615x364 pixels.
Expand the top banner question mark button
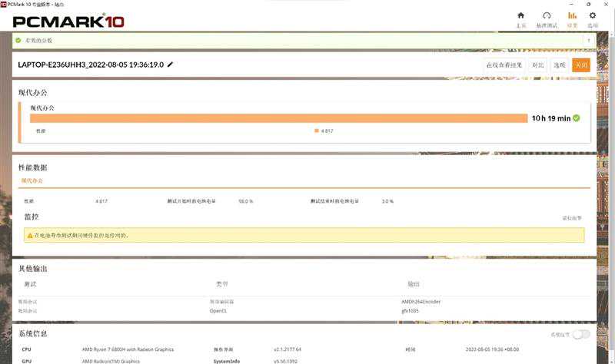[x=589, y=40]
